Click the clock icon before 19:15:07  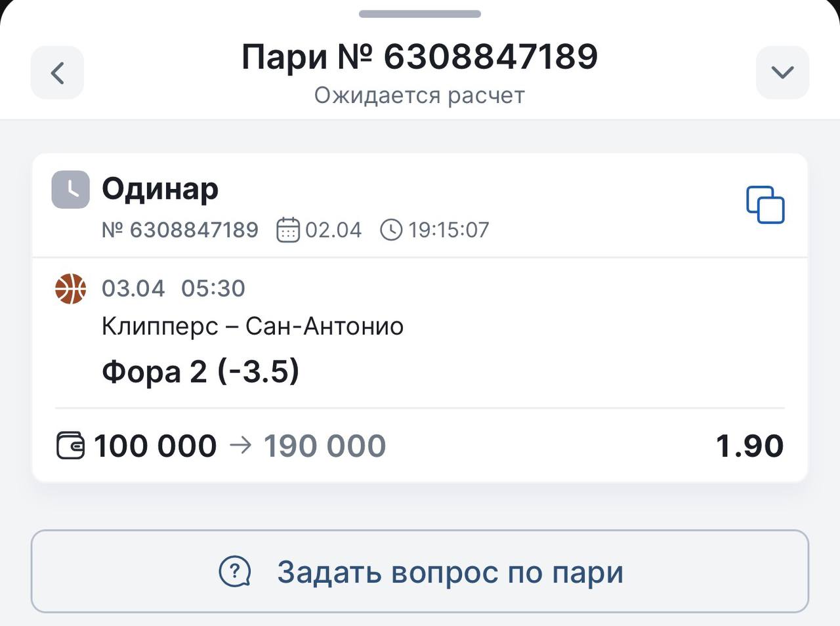391,230
